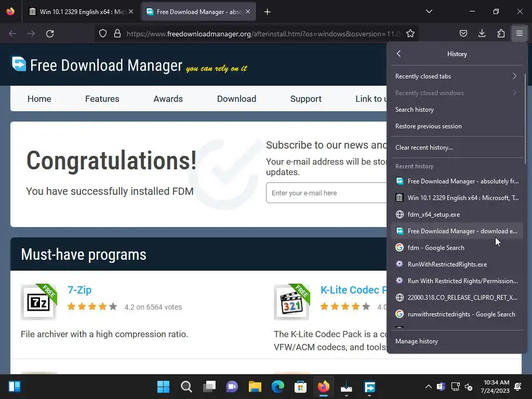Bookmark this page with the star icon
Screen dimensions: 532x399
[410, 34]
